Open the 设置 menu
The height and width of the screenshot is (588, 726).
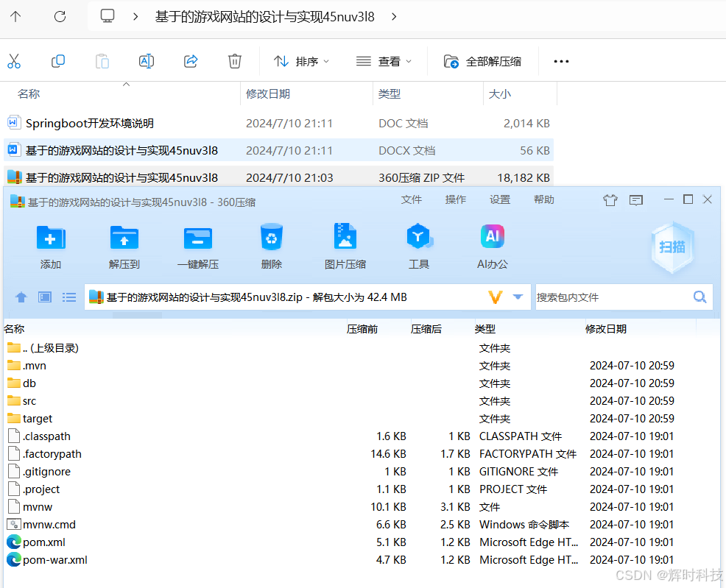point(500,199)
